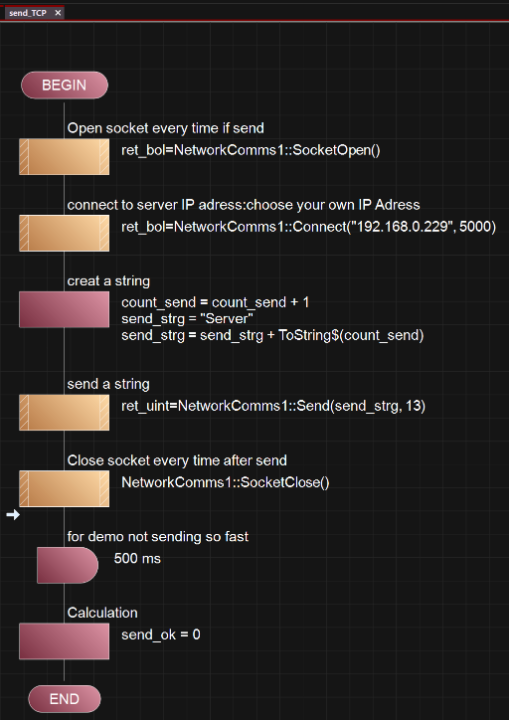Select the 500 ms delay icon
This screenshot has width=509, height=720.
pyautogui.click(x=68, y=565)
